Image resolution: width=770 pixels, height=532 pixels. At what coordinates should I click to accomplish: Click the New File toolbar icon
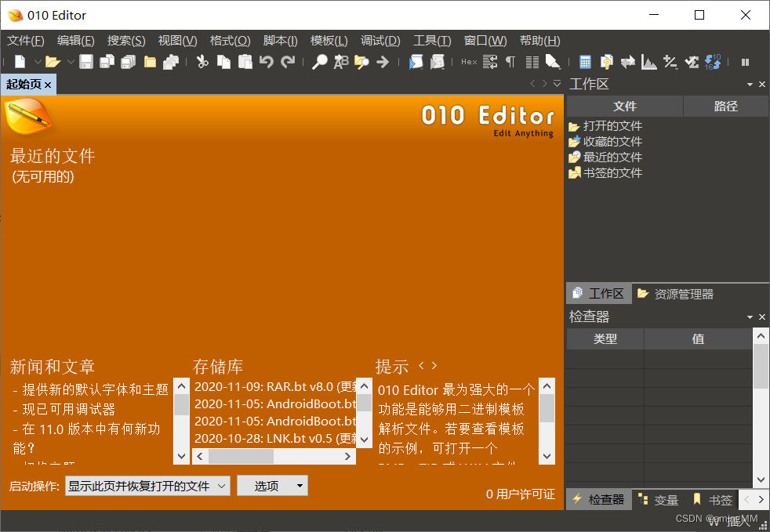coord(20,62)
